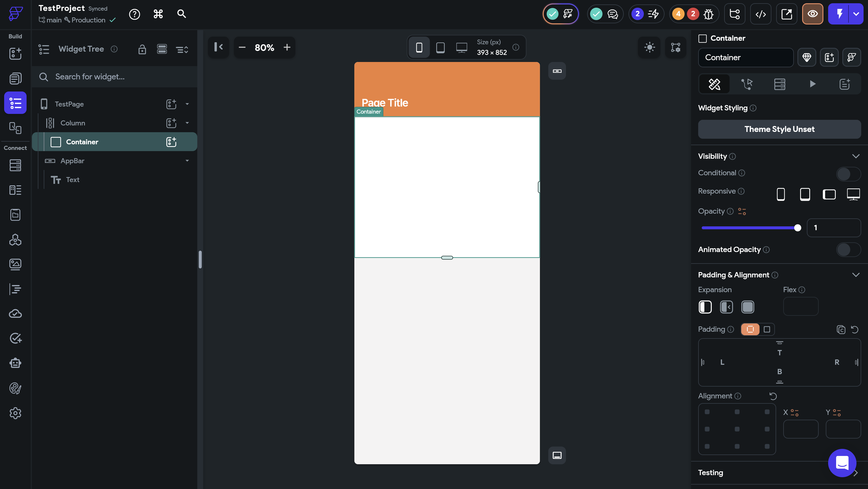Enable the Animated Opacity switch
This screenshot has width=868, height=489.
tap(848, 250)
